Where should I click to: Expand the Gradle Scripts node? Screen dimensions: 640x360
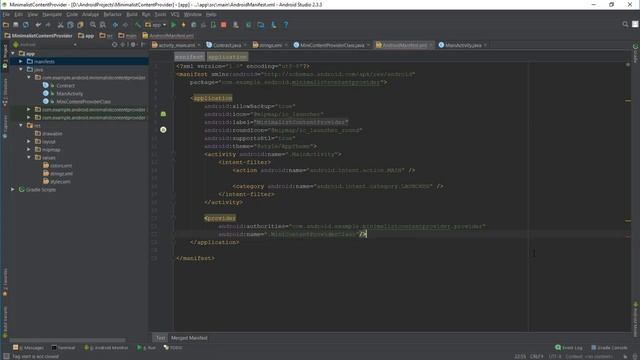point(13,189)
